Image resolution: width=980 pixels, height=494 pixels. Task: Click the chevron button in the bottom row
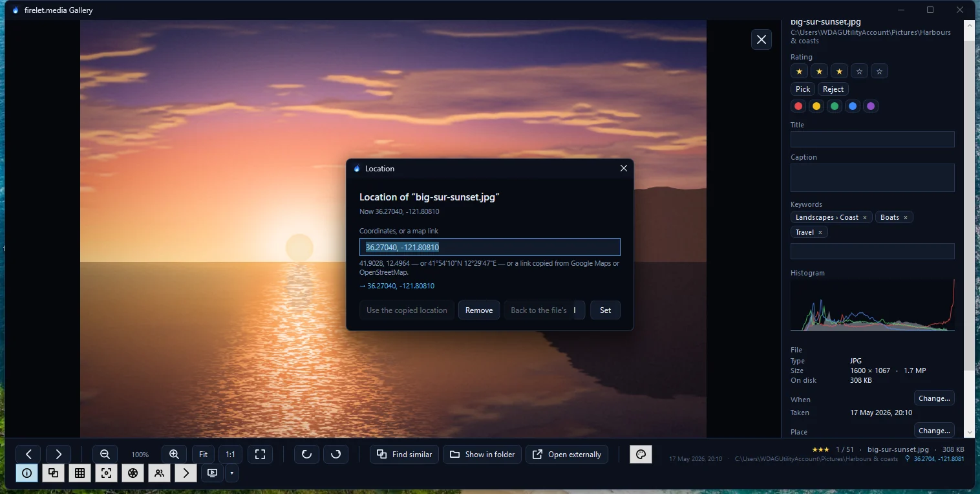coord(186,473)
